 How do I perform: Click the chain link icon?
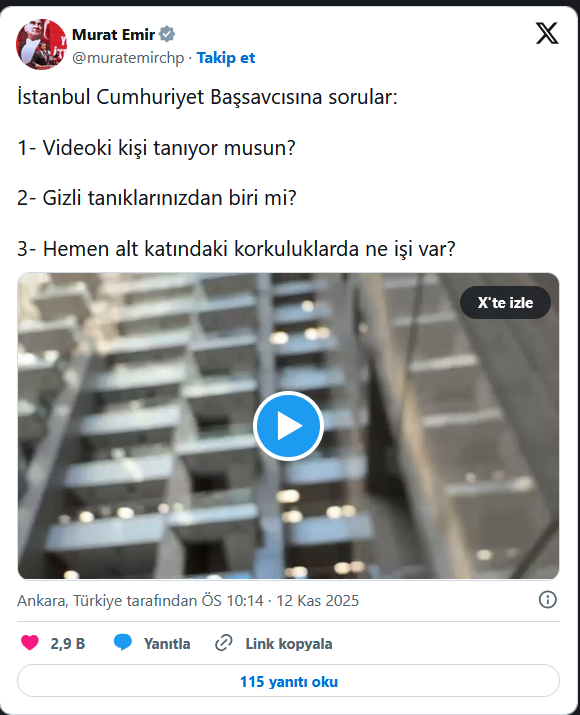[x=223, y=643]
